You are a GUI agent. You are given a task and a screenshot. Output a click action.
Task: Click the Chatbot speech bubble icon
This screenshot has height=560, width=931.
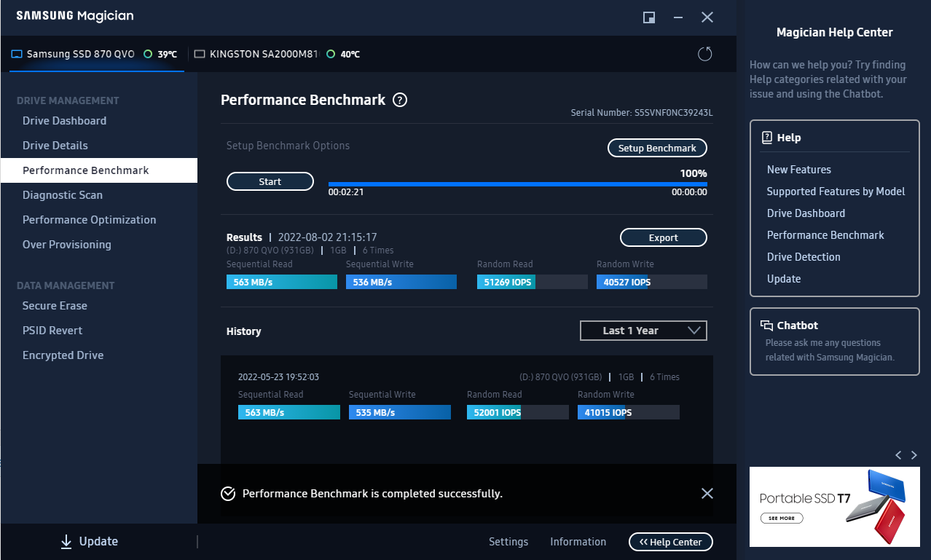click(x=766, y=326)
